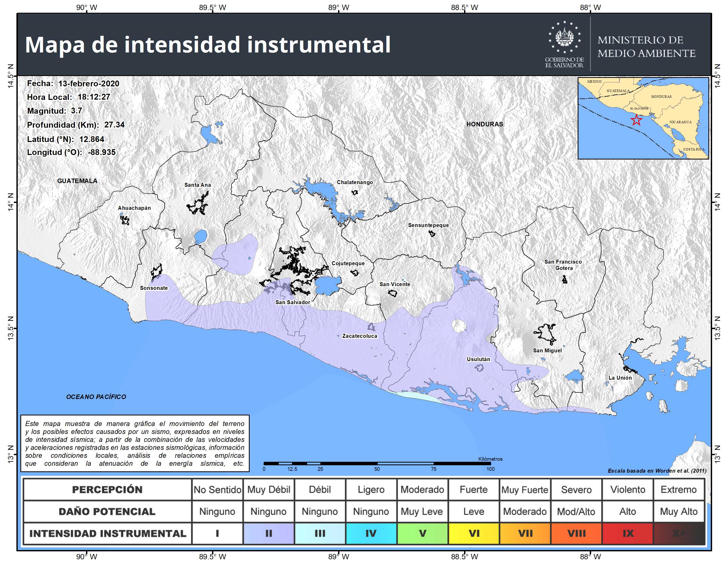Select intensity VI yellow swatch

tap(474, 533)
